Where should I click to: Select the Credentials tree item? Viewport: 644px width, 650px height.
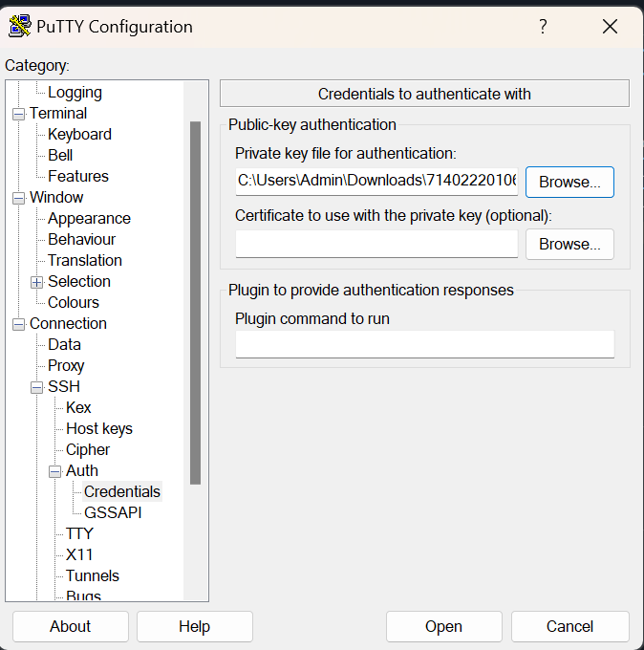pyautogui.click(x=122, y=491)
